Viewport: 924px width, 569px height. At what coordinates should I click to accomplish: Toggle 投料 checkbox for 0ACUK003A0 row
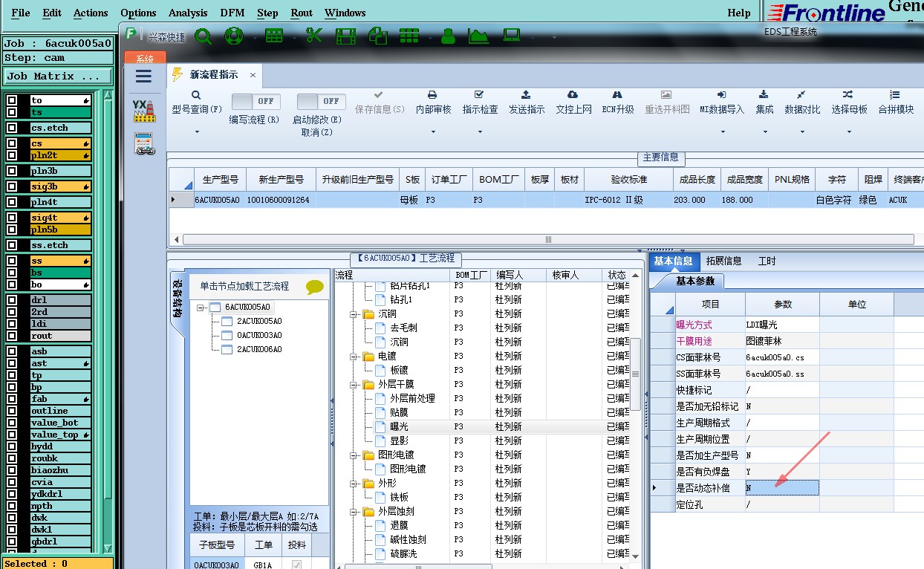pyautogui.click(x=297, y=565)
